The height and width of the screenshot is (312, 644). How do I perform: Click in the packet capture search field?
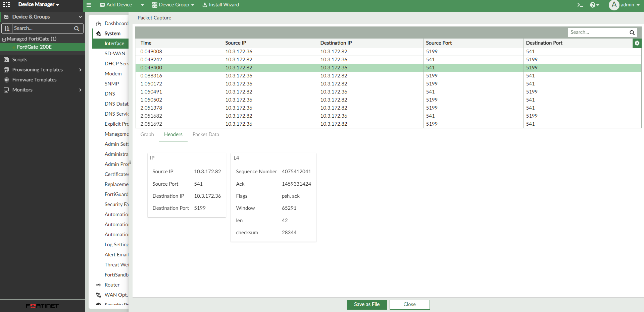click(x=597, y=33)
